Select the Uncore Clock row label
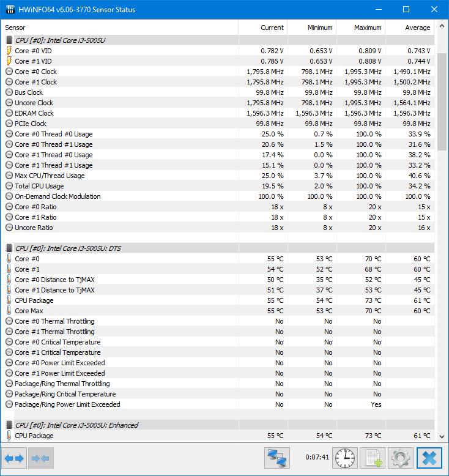This screenshot has width=449, height=476. pyautogui.click(x=34, y=103)
